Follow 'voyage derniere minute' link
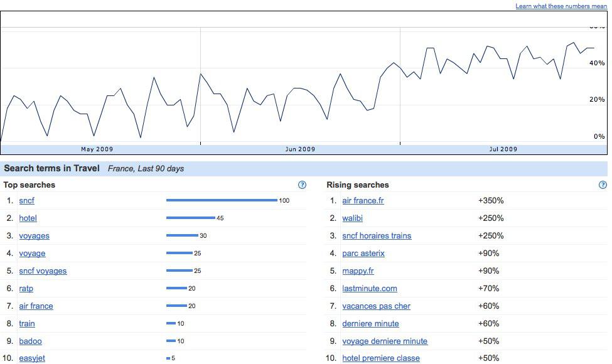Viewport: 612px width, 364px height. point(385,341)
